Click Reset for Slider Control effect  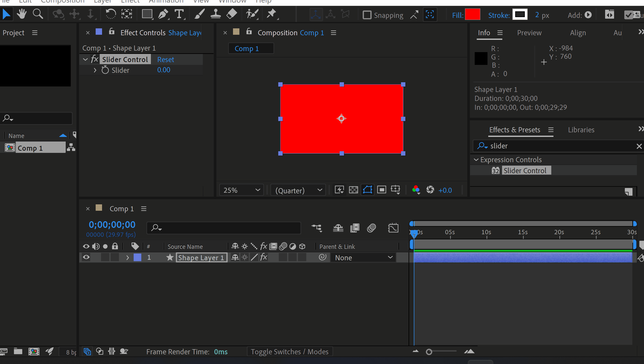pyautogui.click(x=165, y=60)
